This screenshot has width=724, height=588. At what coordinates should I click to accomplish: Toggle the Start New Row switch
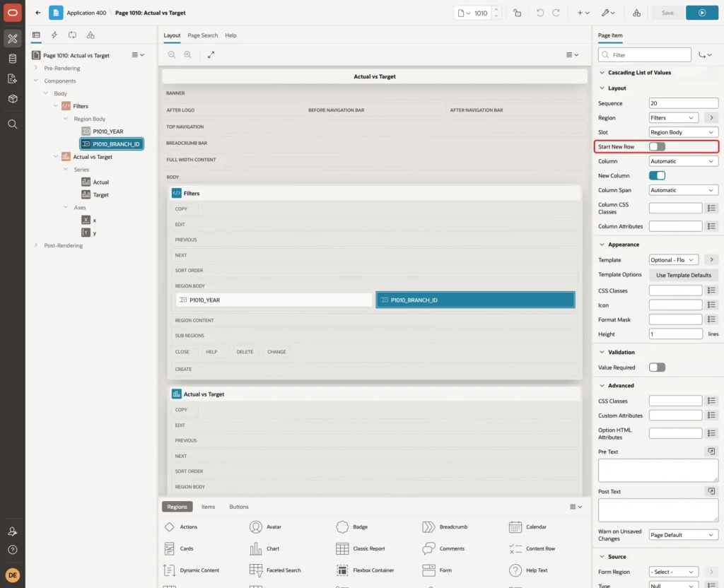pos(657,147)
